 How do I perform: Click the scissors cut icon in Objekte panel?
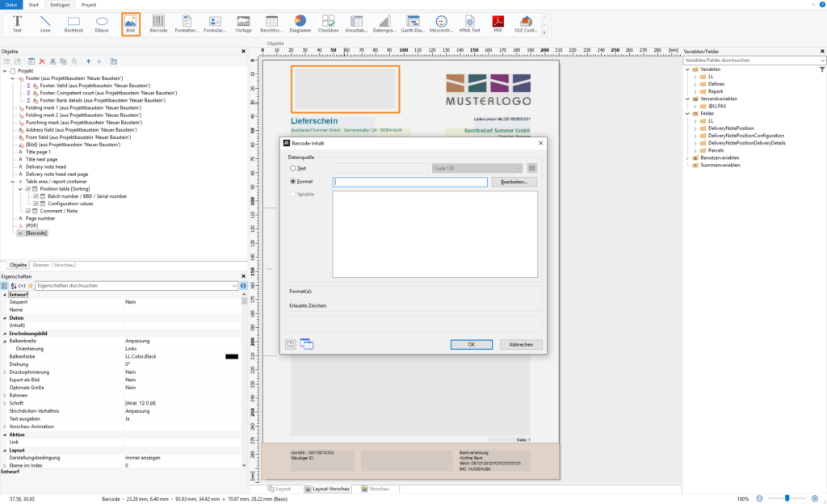(52, 61)
